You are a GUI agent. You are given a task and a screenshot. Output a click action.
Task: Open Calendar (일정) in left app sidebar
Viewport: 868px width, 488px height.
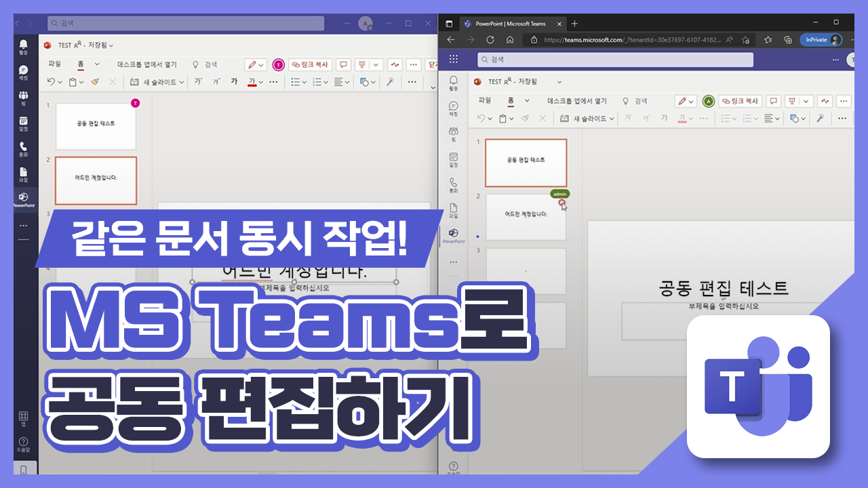point(24,123)
